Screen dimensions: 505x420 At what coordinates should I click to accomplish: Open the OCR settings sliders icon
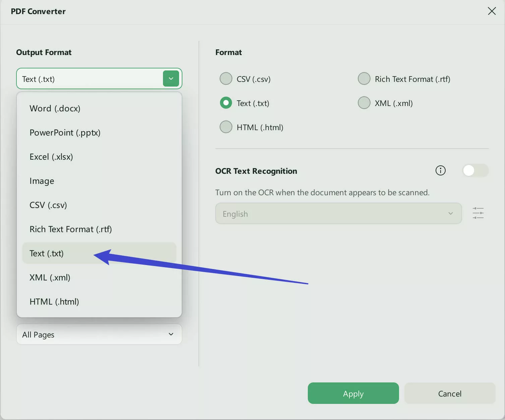478,213
